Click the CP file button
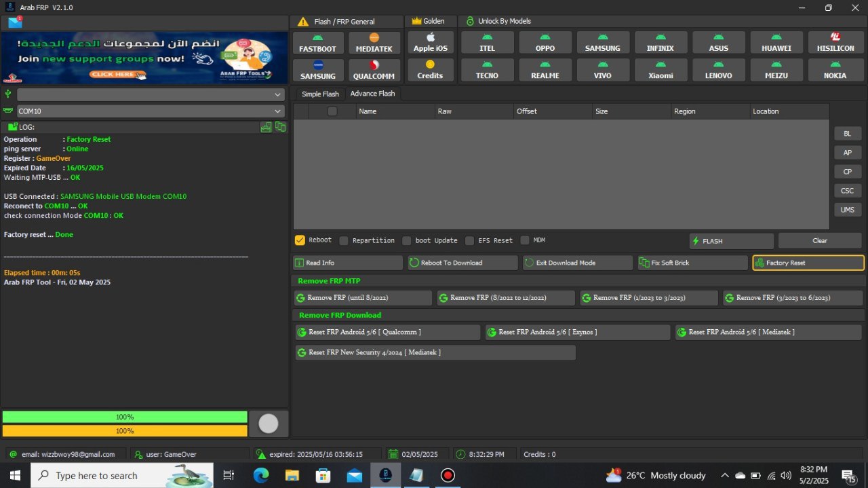 click(848, 171)
